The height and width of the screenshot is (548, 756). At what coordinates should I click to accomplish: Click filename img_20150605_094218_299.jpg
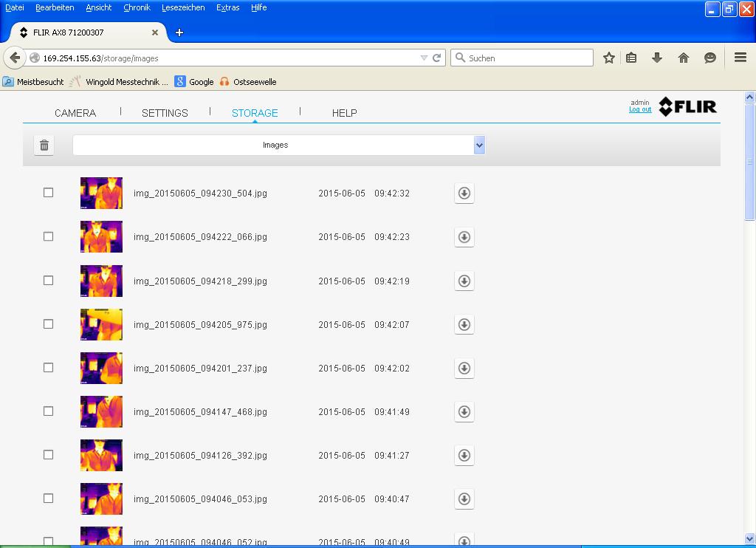200,281
